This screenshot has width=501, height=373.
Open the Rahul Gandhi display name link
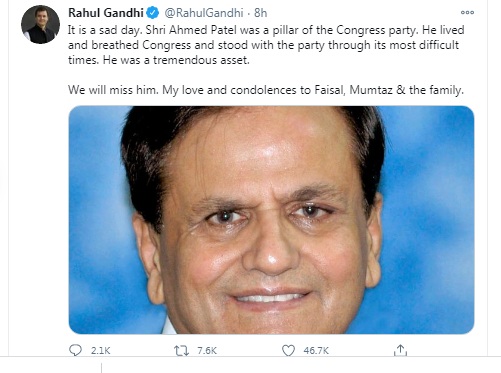coord(106,13)
